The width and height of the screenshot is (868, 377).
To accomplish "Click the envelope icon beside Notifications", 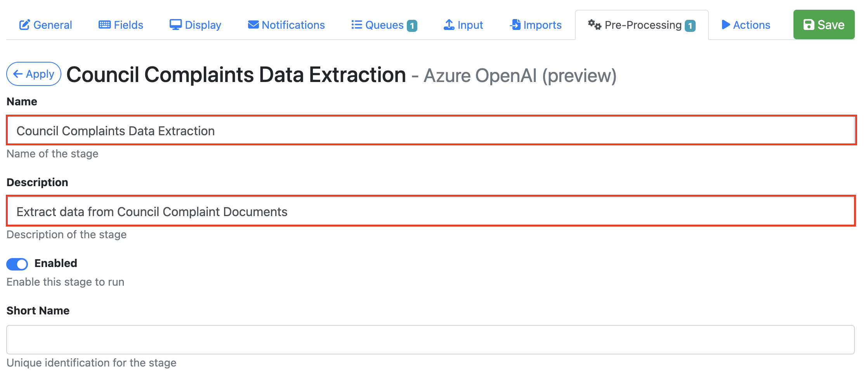I will [x=253, y=25].
